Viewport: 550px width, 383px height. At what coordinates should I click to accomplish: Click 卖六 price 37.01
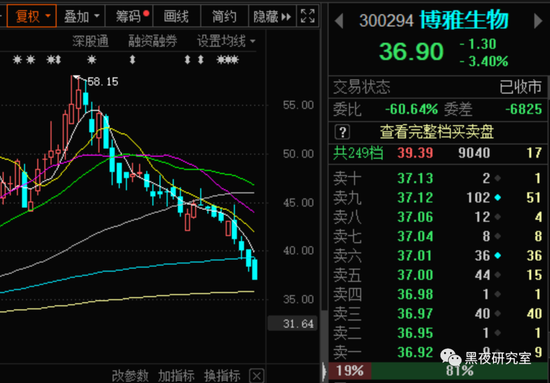415,256
